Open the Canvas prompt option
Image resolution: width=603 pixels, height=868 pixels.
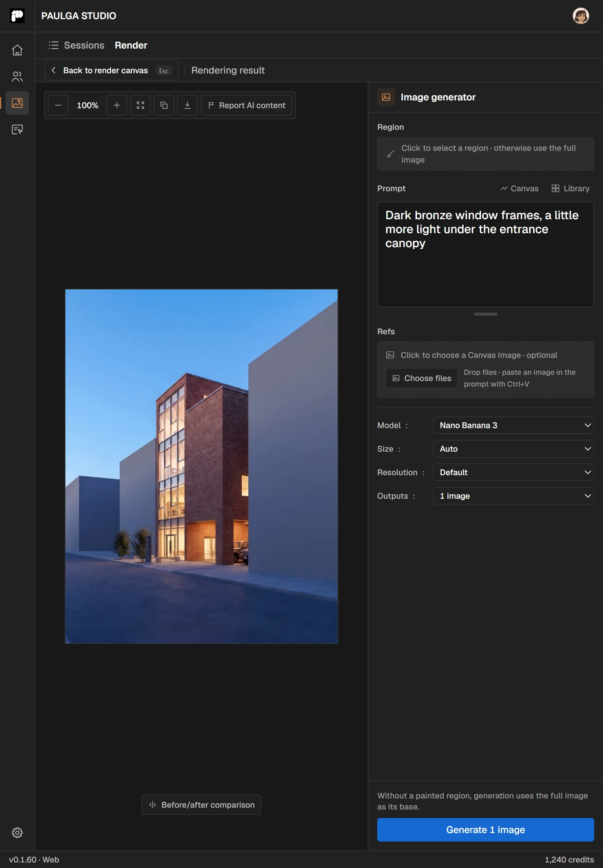[x=520, y=189]
